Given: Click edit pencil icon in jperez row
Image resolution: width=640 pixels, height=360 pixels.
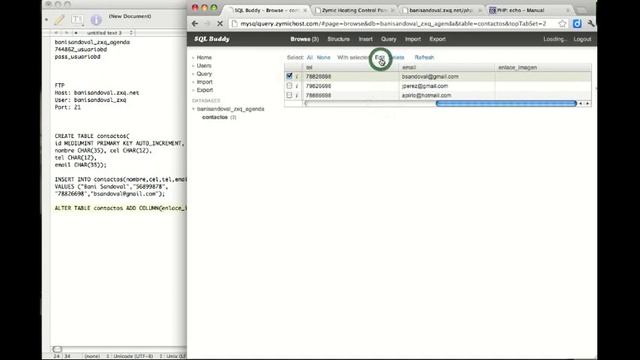Looking at the screenshot, I should (297, 86).
